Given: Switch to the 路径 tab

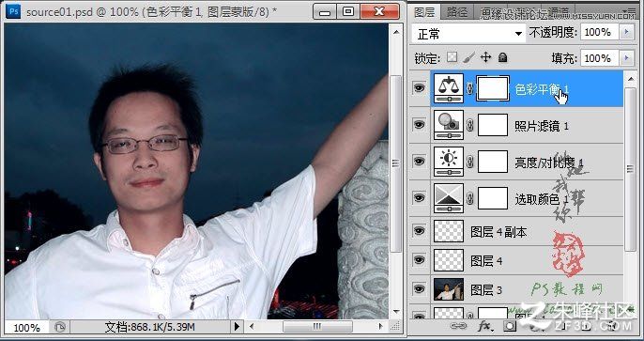Looking at the screenshot, I should click(x=456, y=13).
